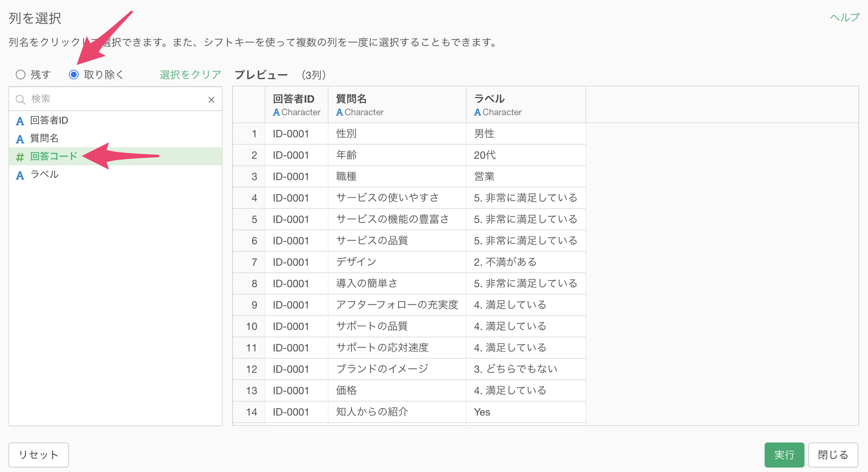
Task: Click character type icon beside 質問名 in list
Action: (x=20, y=139)
